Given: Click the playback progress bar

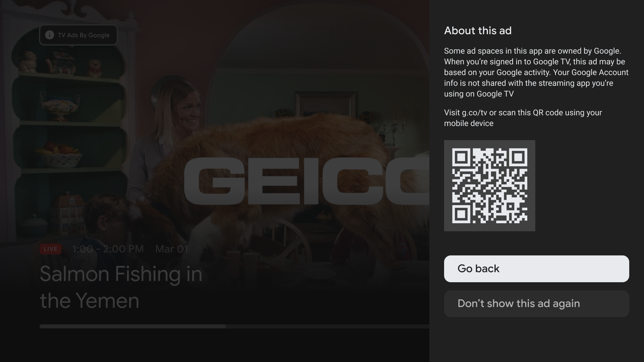Looking at the screenshot, I should [x=234, y=326].
